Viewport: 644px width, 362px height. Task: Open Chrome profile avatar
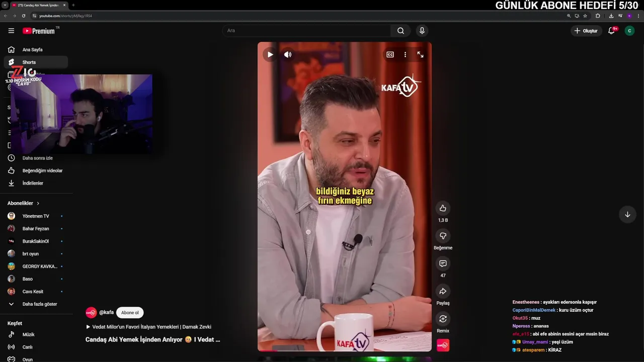[629, 16]
